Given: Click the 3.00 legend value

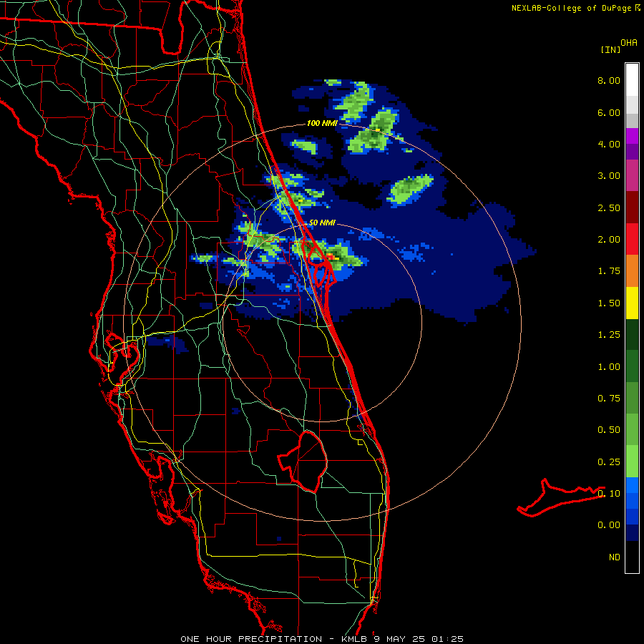Looking at the screenshot, I should [609, 176].
